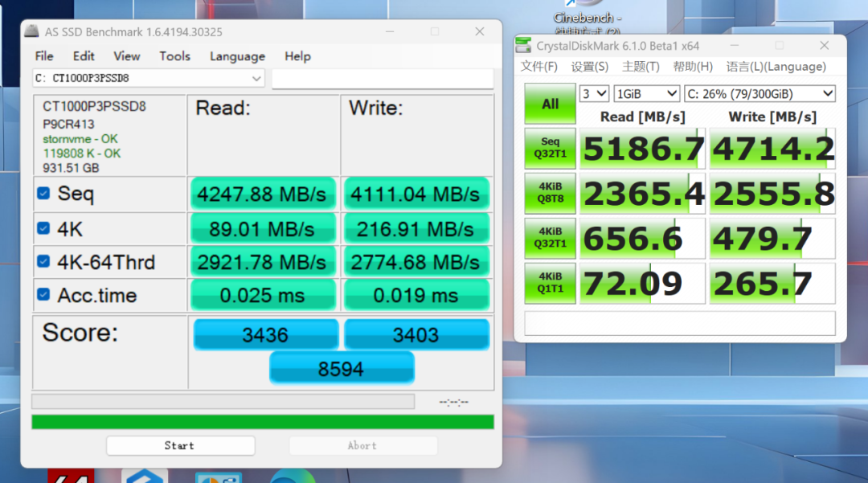The height and width of the screenshot is (483, 868).
Task: Click the CrystalDiskMark value 479.7
Action: (x=773, y=238)
